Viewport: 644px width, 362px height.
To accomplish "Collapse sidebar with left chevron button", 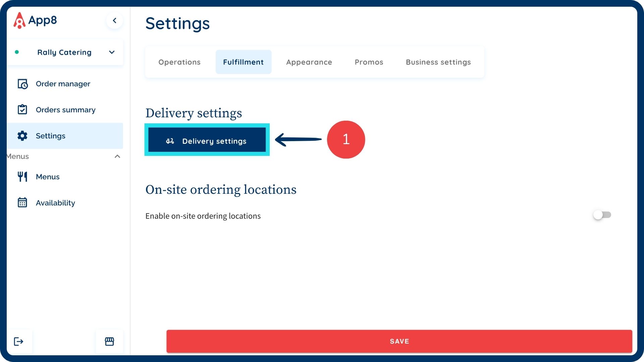I will 114,20.
